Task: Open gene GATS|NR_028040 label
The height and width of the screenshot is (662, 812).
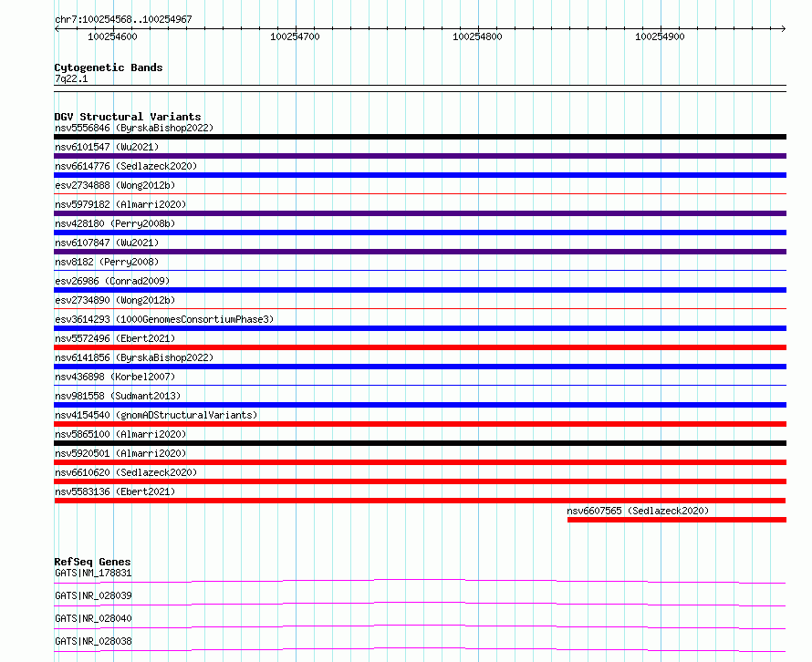Action: 93,618
